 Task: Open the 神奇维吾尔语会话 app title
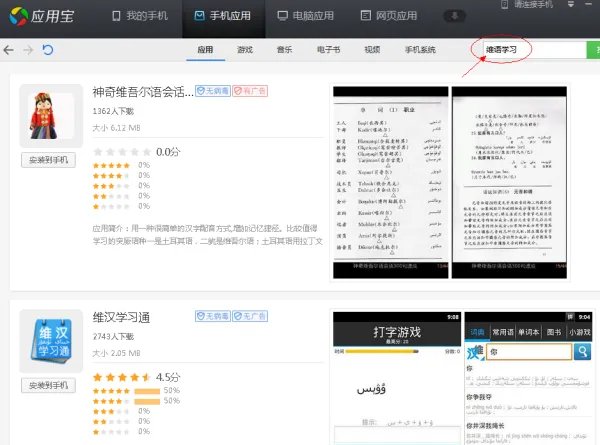pos(143,92)
